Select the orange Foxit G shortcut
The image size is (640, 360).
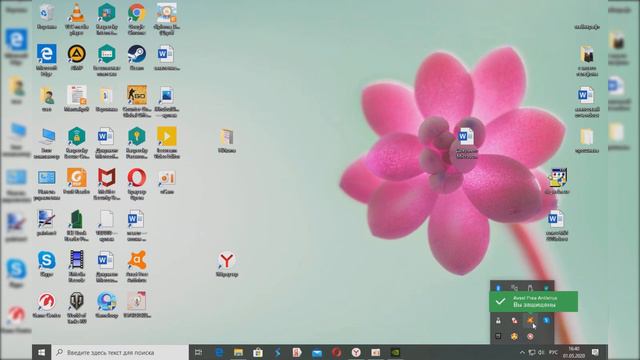coord(76,181)
